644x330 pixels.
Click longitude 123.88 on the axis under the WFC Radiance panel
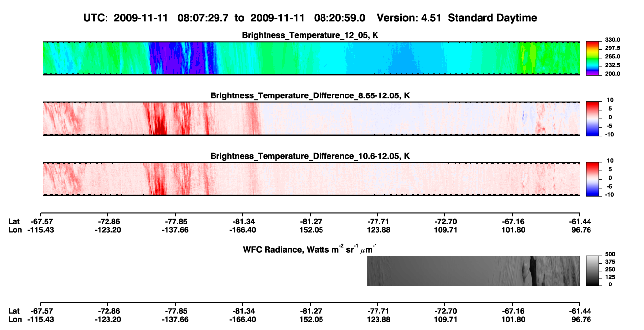pos(379,319)
